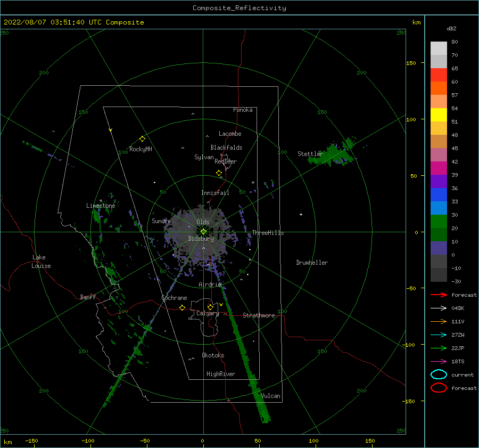
Task: Click the Didsbury label
Action: coord(201,239)
